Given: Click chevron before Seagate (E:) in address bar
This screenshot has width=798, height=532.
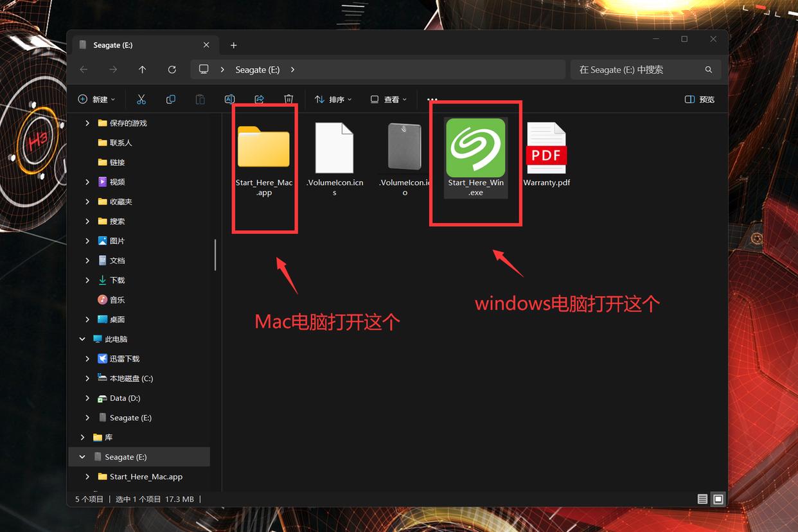Looking at the screenshot, I should 222,69.
